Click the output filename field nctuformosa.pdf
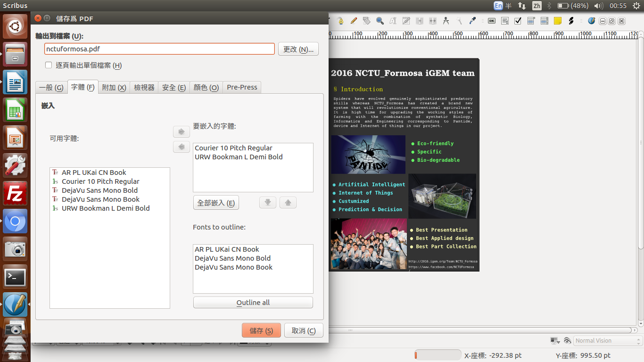This screenshot has width=644, height=362. coord(159,49)
